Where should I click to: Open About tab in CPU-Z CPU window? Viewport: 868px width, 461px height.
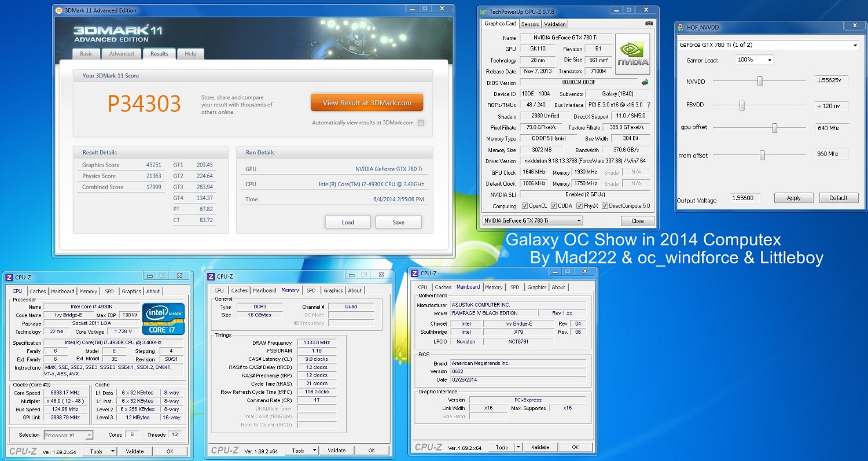coord(153,292)
